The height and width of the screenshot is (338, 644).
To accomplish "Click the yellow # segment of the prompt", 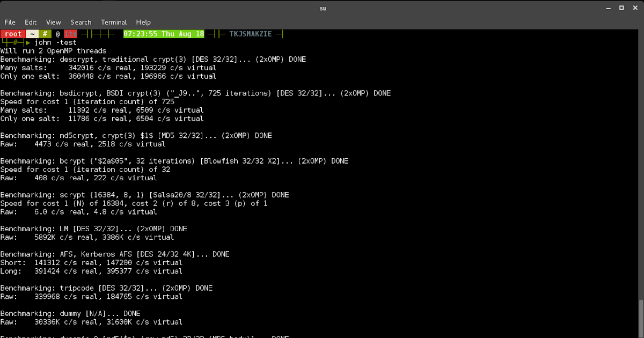I will click(46, 34).
